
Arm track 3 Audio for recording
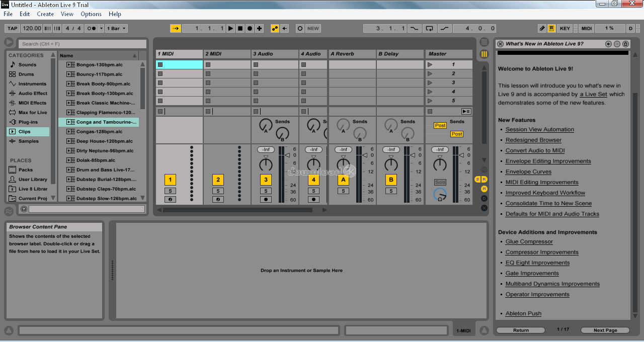tap(266, 199)
